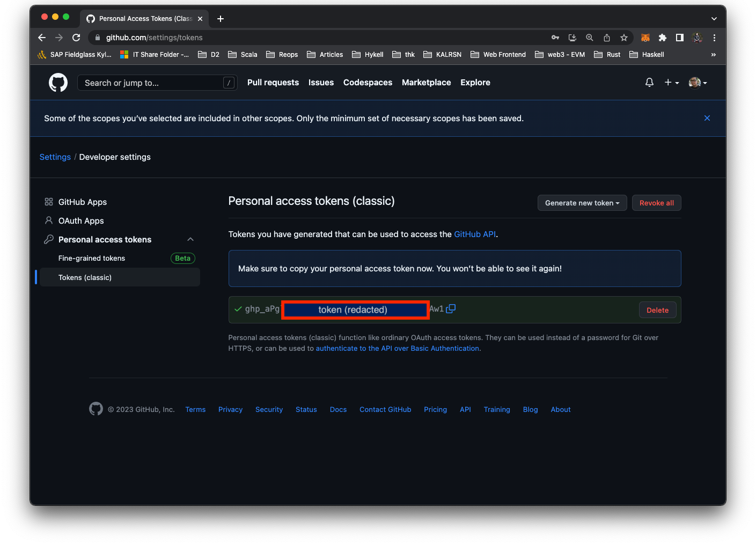This screenshot has width=756, height=560.
Task: Copy the token with clipboard icon
Action: tap(451, 309)
